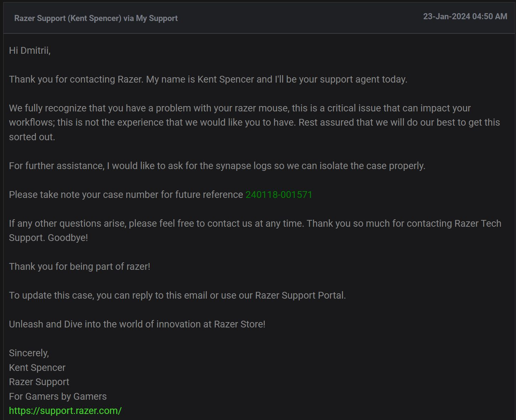Click the Razer Support signature line
Image resolution: width=516 pixels, height=420 pixels.
click(39, 382)
